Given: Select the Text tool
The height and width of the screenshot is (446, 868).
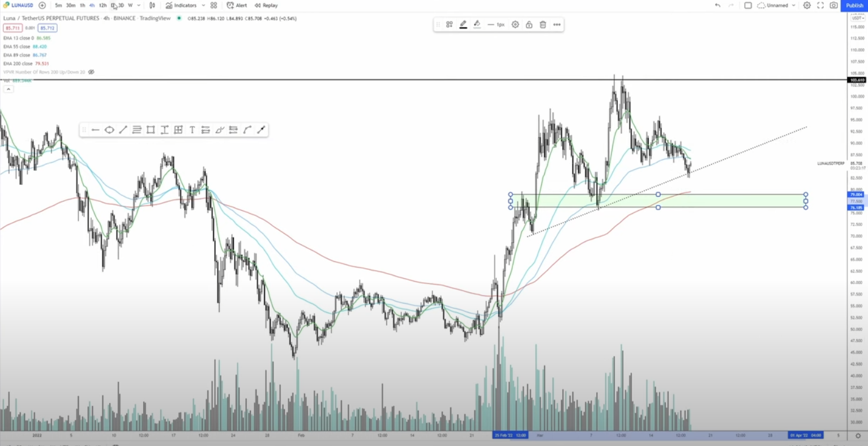Looking at the screenshot, I should point(192,130).
